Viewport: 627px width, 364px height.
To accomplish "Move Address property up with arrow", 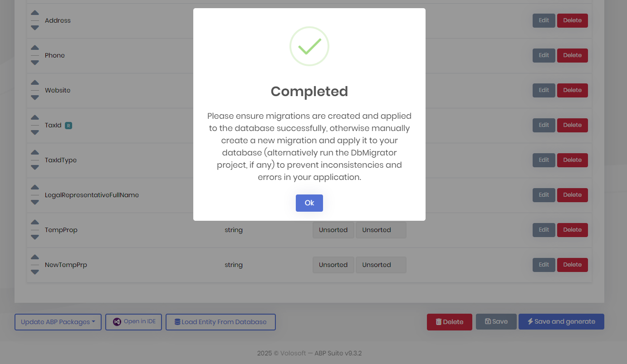I will [x=35, y=13].
